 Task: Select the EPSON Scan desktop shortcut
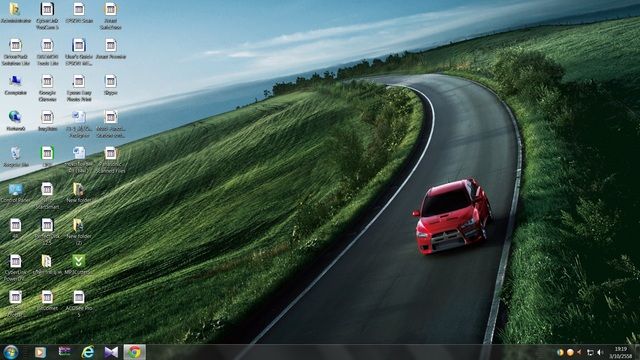[x=79, y=13]
